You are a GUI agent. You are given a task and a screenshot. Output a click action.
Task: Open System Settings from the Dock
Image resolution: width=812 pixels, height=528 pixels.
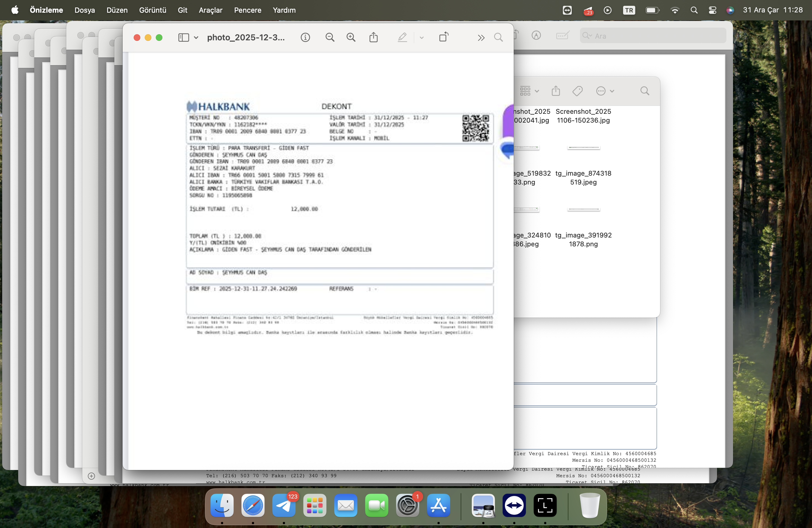(407, 505)
